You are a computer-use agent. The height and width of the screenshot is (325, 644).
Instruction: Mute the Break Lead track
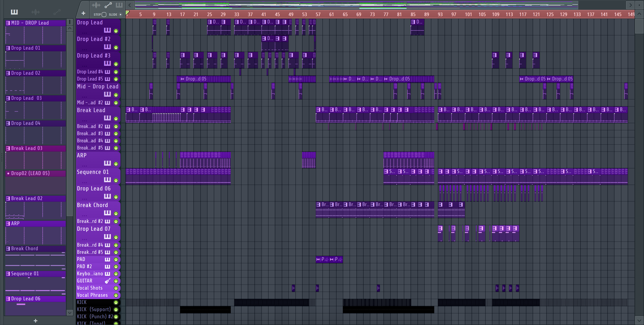tap(116, 118)
